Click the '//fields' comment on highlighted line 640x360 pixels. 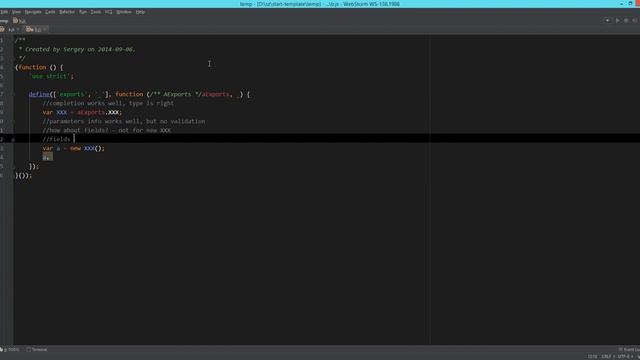pos(56,139)
